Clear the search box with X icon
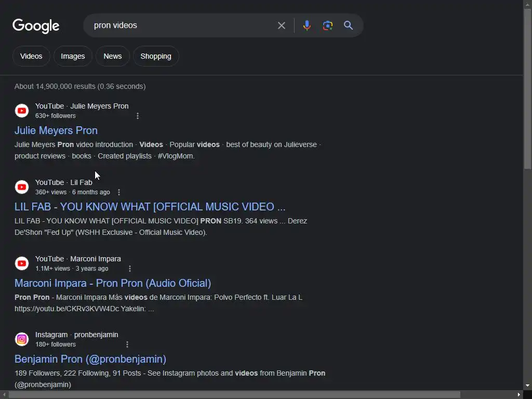 (281, 25)
